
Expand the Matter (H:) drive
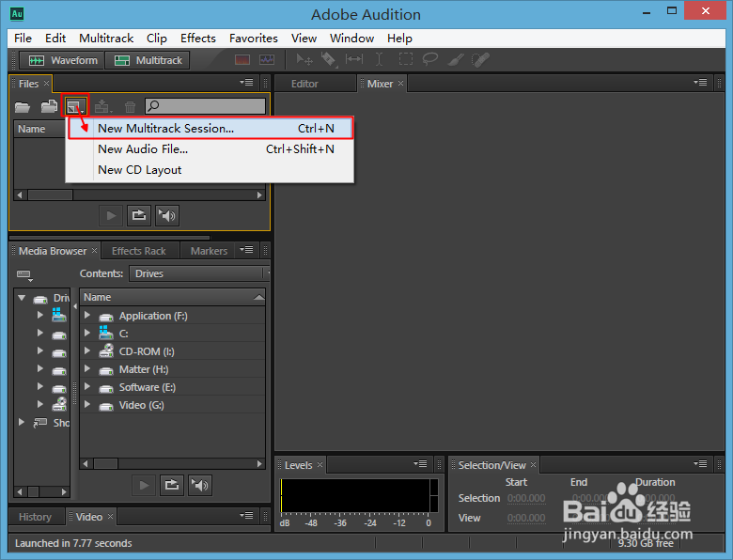click(87, 369)
